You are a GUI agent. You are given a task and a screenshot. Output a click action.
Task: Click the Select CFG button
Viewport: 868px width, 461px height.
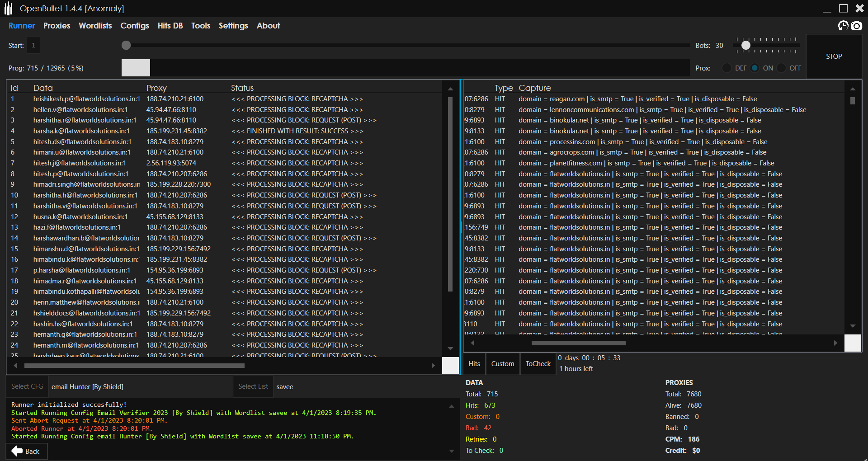[27, 386]
